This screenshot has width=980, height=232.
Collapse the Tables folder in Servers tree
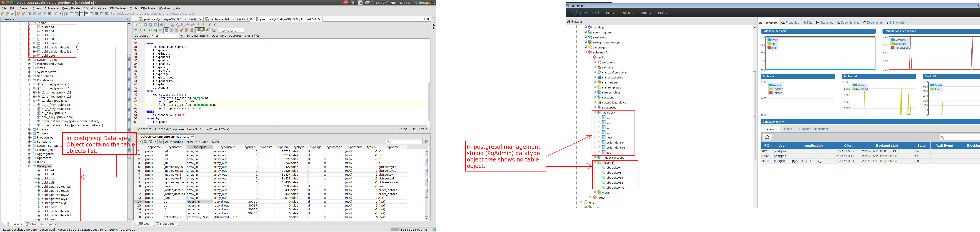(30, 23)
